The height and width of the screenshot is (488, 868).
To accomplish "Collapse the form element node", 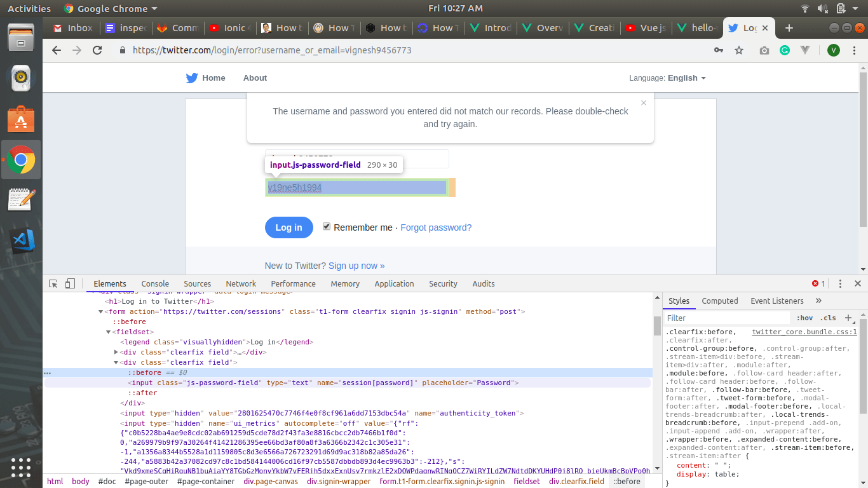I will point(100,311).
